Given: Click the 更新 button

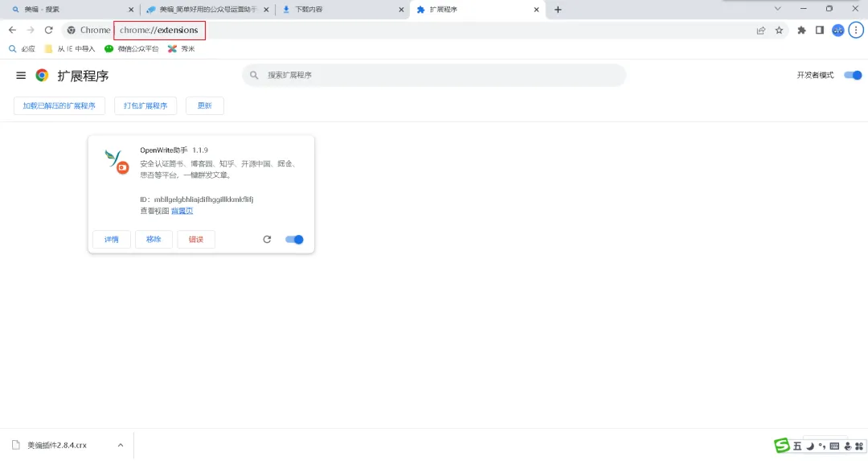Looking at the screenshot, I should coord(205,106).
